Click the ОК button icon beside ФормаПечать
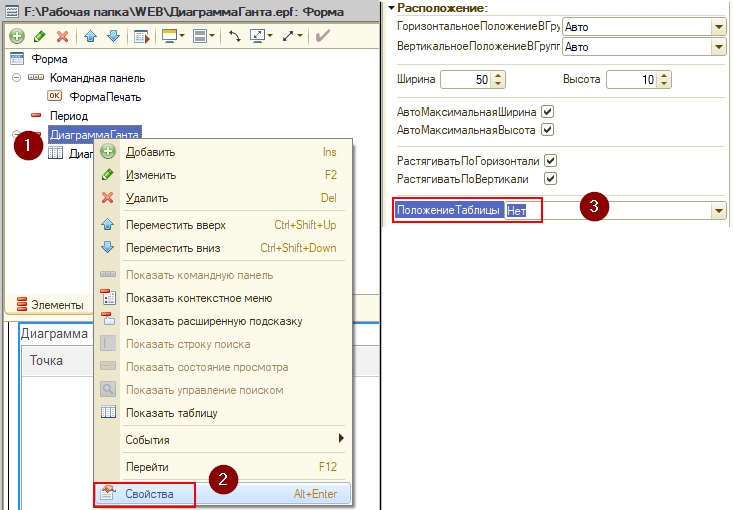733x510 pixels. [54, 96]
